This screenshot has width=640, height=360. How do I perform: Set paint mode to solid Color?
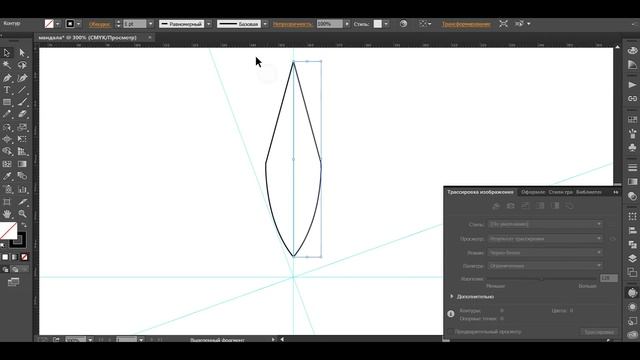click(5, 257)
